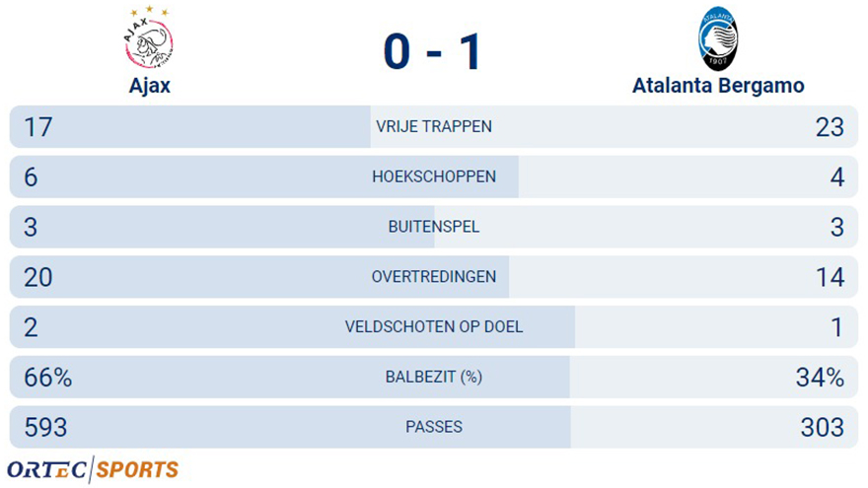868x488 pixels.
Task: Click Ajax's 17 free kicks value
Action: (38, 127)
